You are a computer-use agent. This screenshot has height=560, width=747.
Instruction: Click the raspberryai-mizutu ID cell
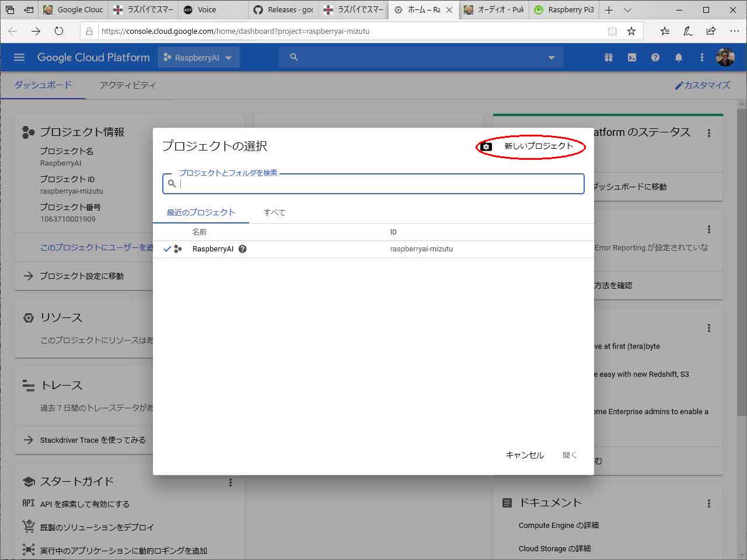pyautogui.click(x=421, y=249)
